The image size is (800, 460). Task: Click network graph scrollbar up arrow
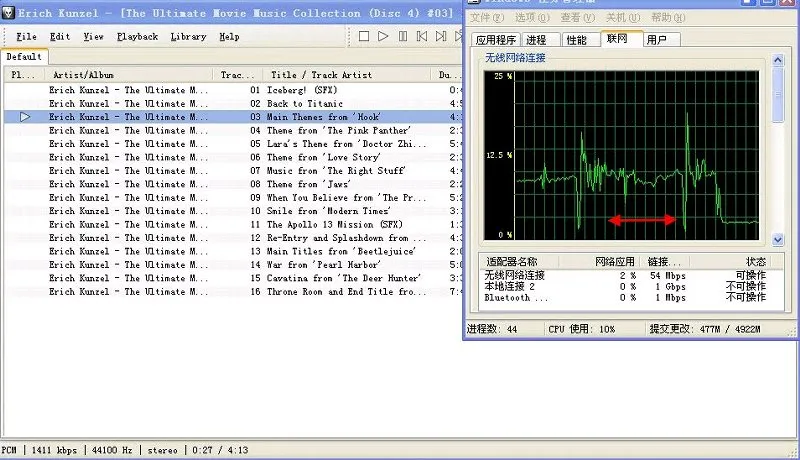[778, 60]
